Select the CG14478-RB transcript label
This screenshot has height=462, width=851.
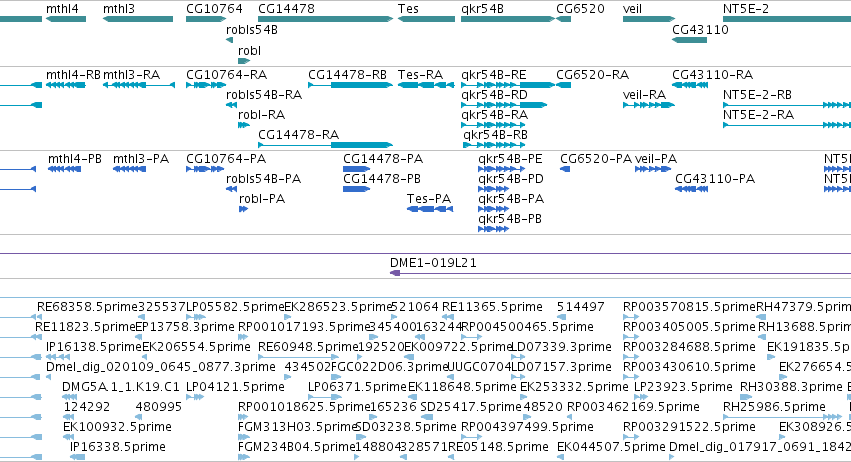(347, 74)
